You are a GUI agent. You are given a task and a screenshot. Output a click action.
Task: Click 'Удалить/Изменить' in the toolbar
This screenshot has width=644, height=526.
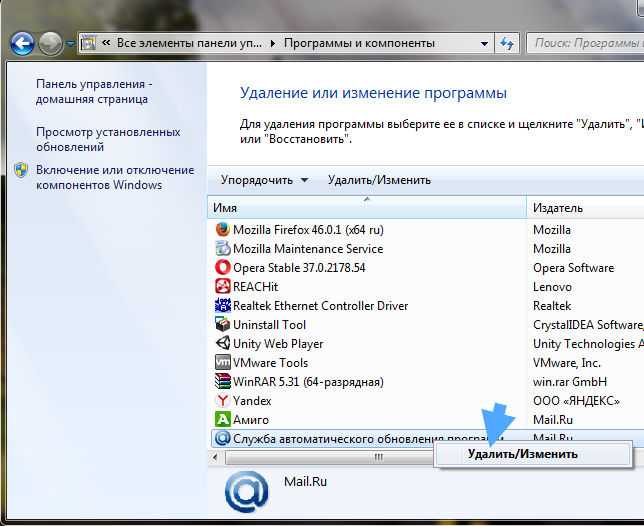click(x=379, y=180)
